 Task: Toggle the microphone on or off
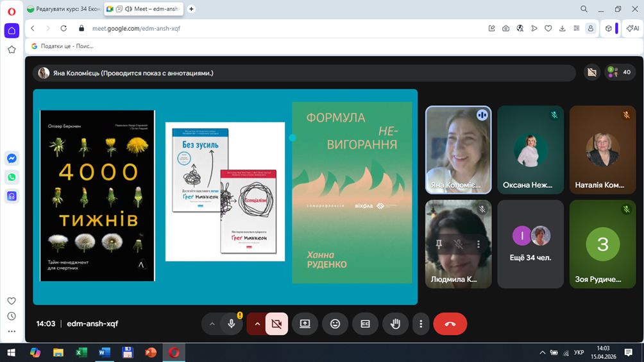point(232,324)
